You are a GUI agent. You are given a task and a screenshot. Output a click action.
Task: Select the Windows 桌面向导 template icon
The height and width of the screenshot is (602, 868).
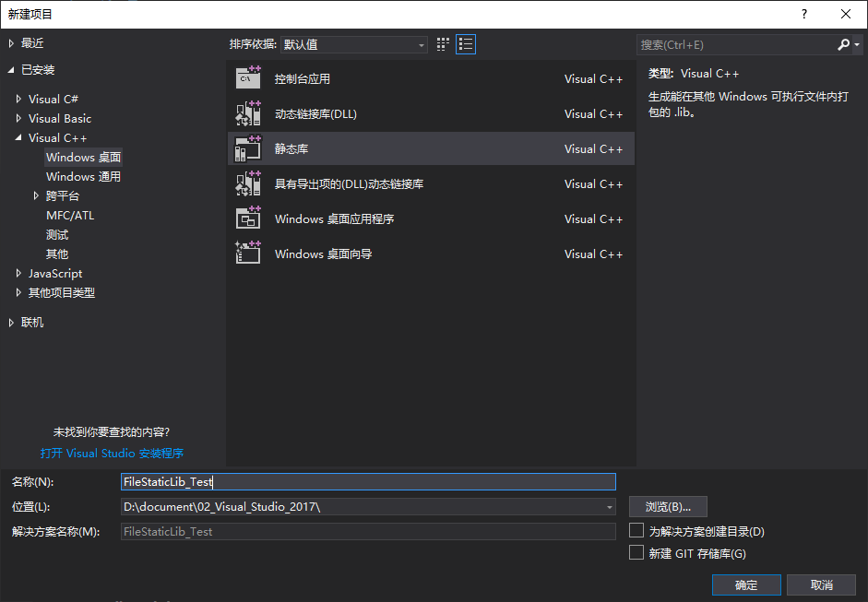click(x=247, y=254)
